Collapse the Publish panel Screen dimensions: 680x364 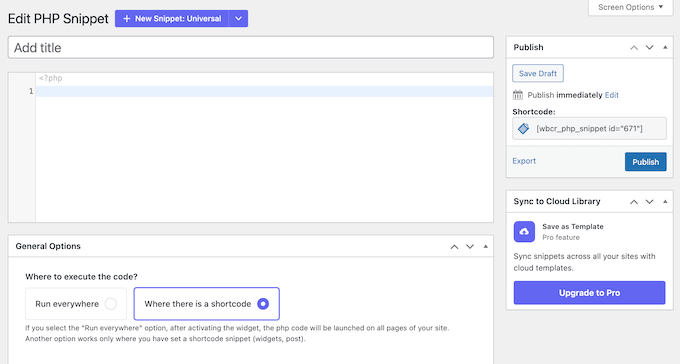(x=665, y=47)
